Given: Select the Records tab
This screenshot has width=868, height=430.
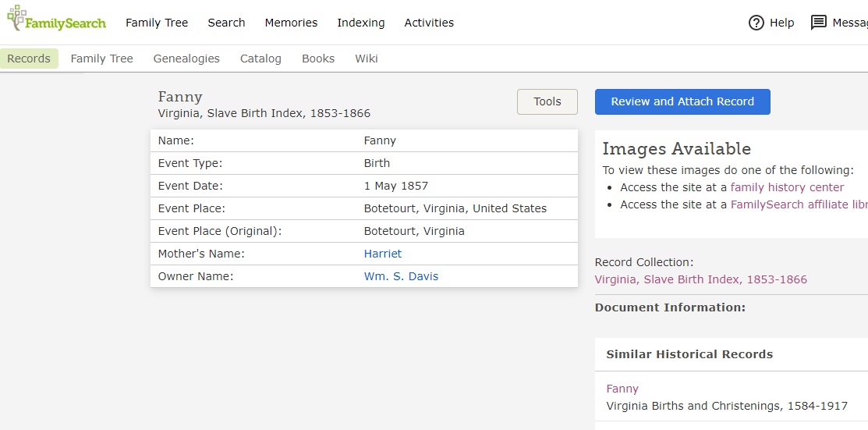Looking at the screenshot, I should pyautogui.click(x=29, y=59).
